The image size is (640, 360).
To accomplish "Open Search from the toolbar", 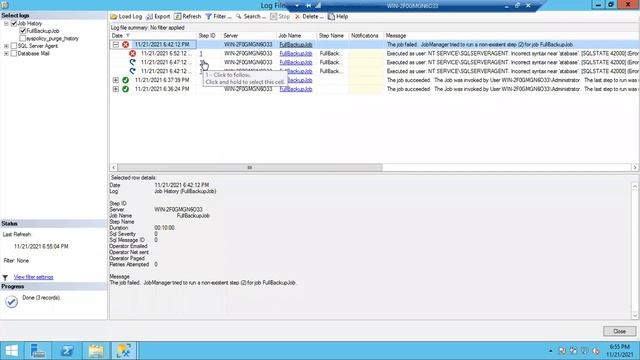I will [x=251, y=16].
